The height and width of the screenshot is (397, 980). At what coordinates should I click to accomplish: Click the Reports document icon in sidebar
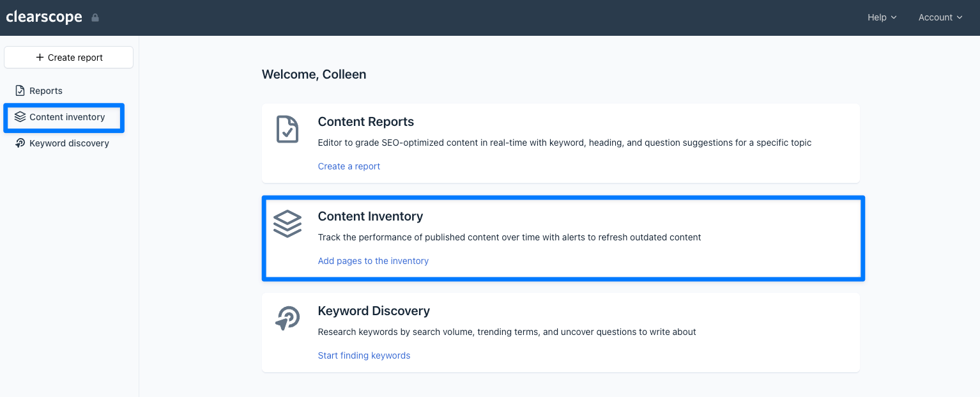pyautogui.click(x=20, y=91)
